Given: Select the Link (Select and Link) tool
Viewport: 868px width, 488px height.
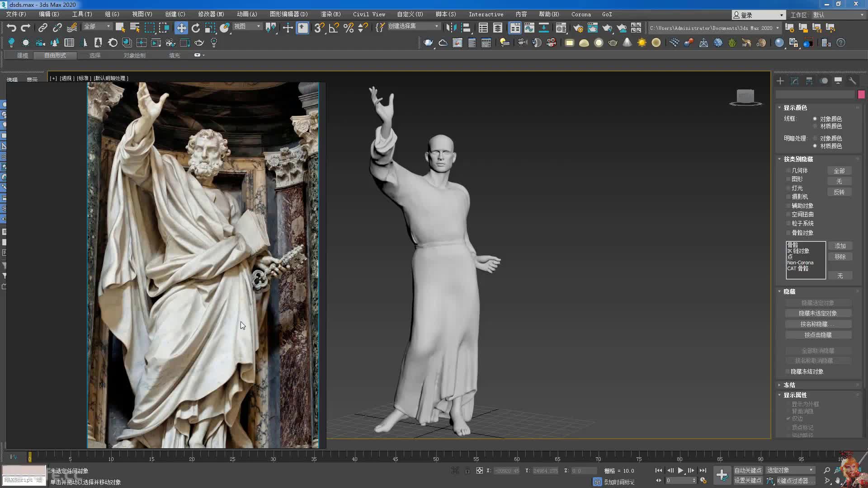Looking at the screenshot, I should pyautogui.click(x=42, y=28).
